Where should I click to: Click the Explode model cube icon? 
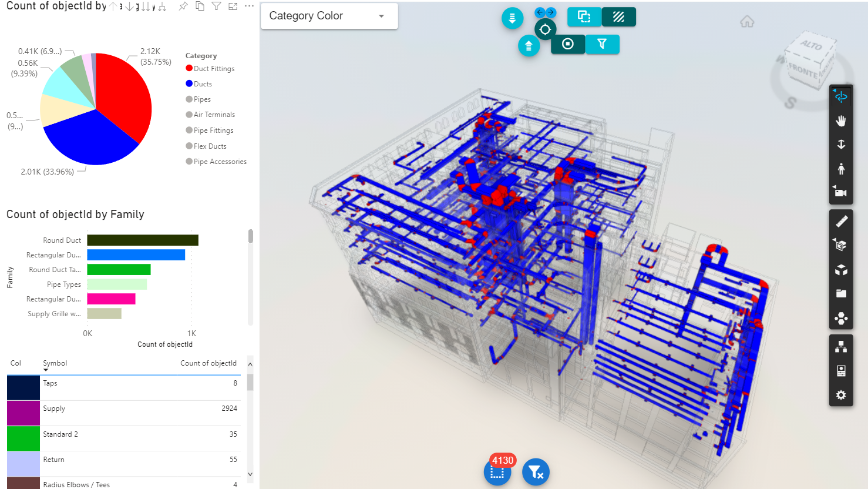(x=841, y=270)
